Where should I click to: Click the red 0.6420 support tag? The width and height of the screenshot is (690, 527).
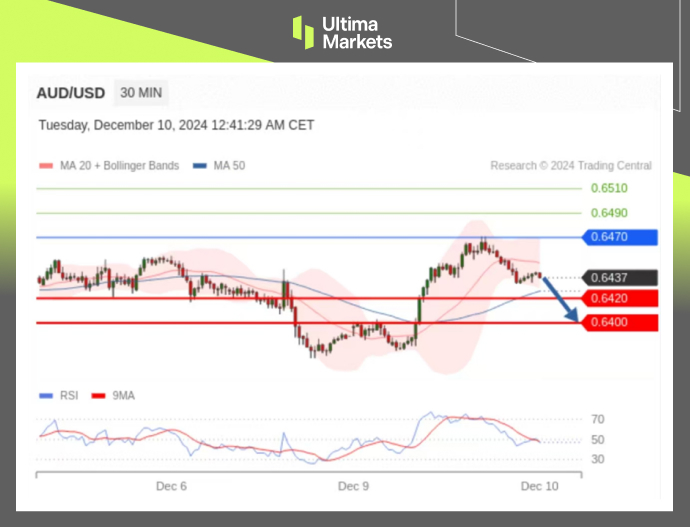click(620, 298)
